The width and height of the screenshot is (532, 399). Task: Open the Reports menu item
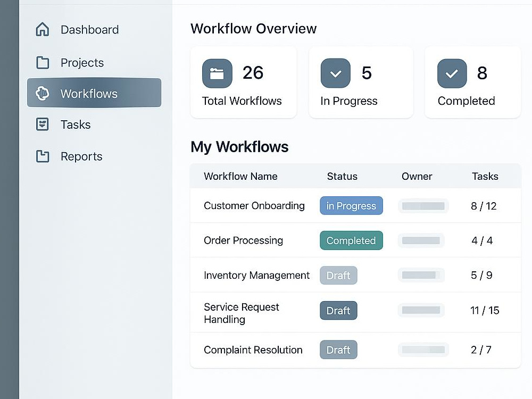[x=81, y=156]
